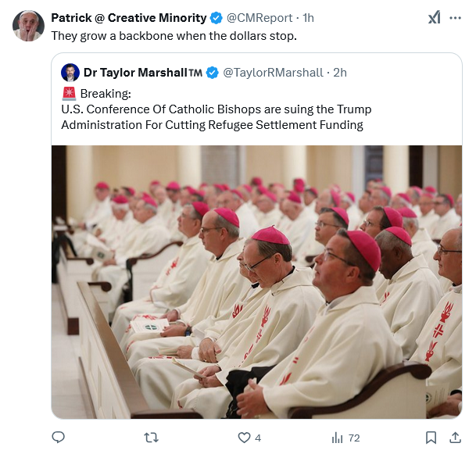Click the reply speech bubble icon
The image size is (476, 454).
[58, 438]
